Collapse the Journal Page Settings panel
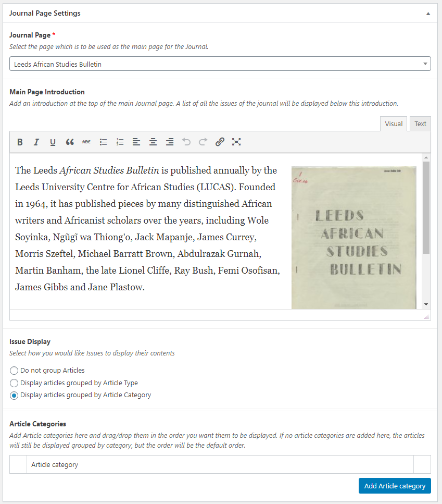The width and height of the screenshot is (442, 504). (428, 14)
